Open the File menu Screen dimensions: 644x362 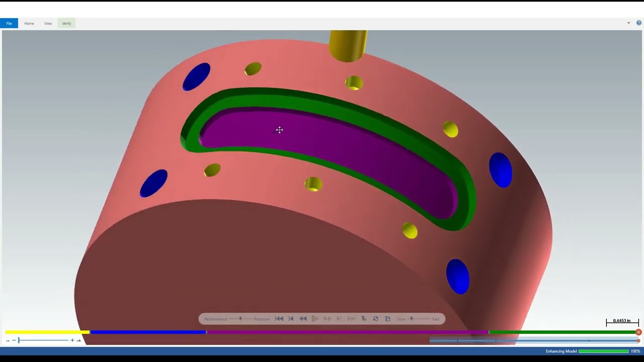coord(9,23)
